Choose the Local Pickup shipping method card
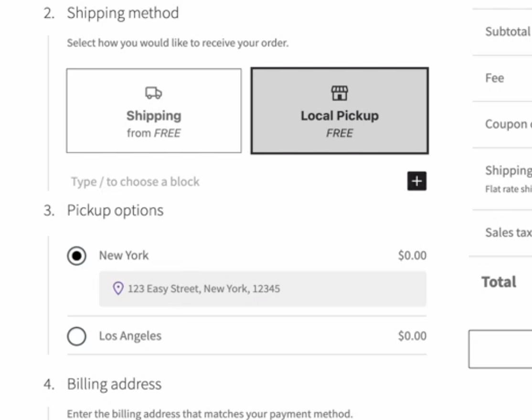 click(340, 110)
